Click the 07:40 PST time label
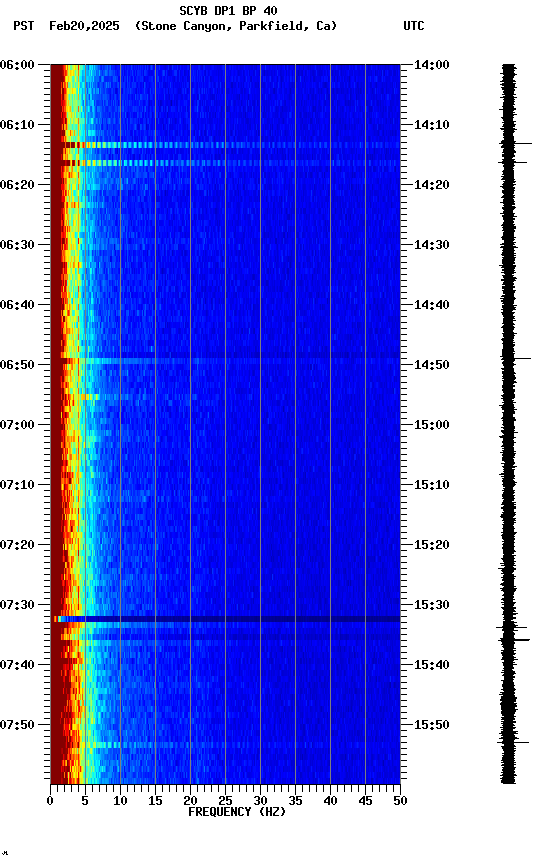Screen dimensions: 552x864 click(x=17, y=666)
